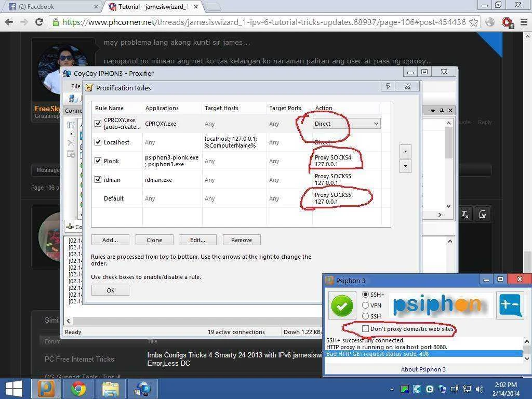The height and width of the screenshot is (399, 532).
Task: Open the File menu in Proxifier
Action: (x=75, y=86)
